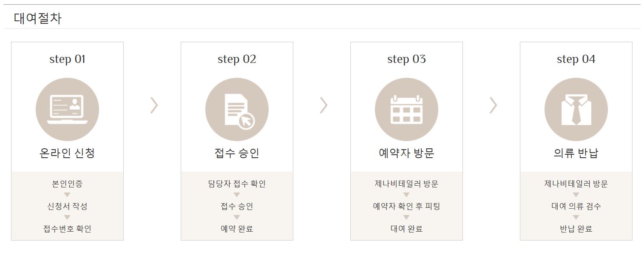Click the 접수 승인 heading in step 02

point(237,153)
